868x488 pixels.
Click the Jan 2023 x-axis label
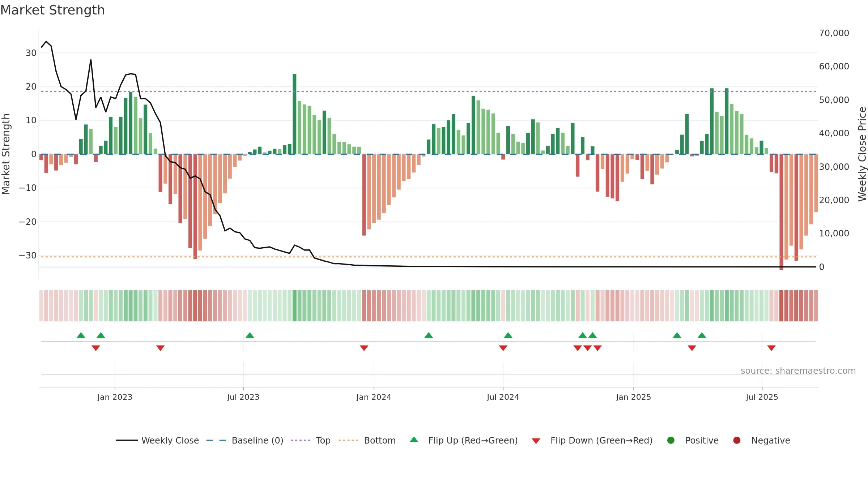pos(115,397)
